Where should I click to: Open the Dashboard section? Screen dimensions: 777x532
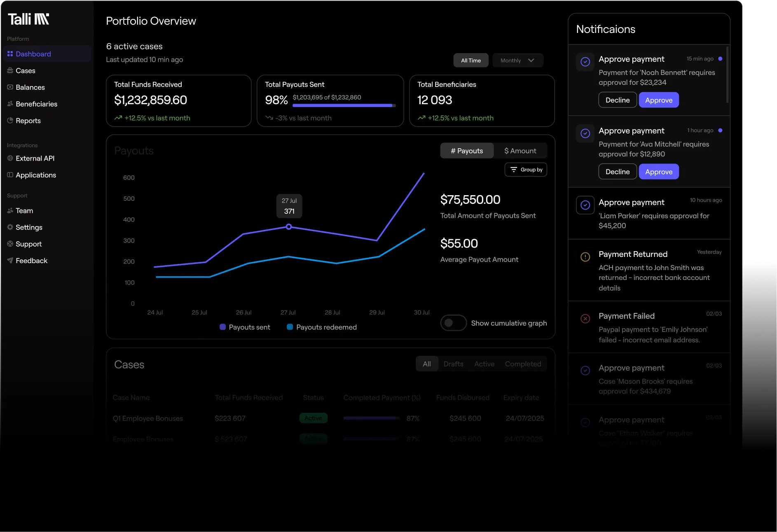click(33, 54)
